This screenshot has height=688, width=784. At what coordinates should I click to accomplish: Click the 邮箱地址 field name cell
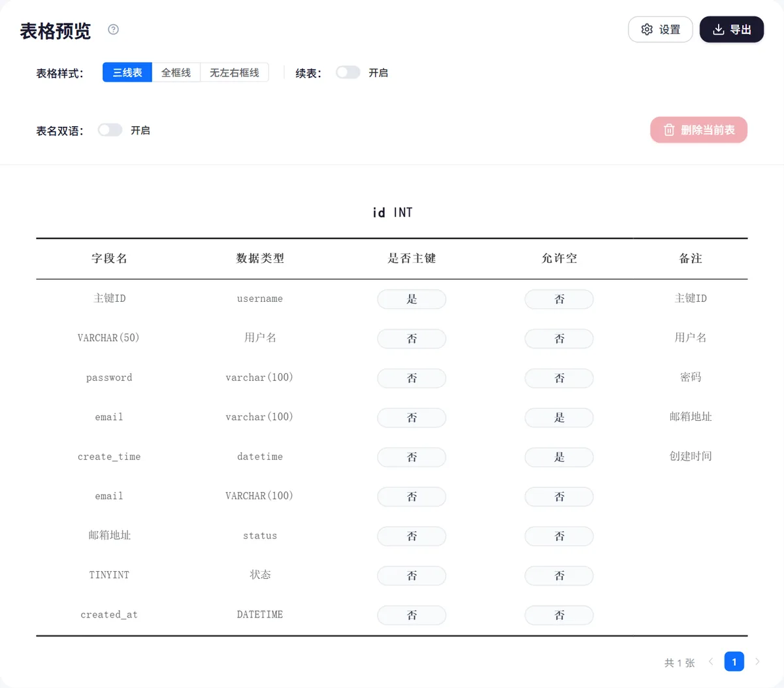coord(109,535)
